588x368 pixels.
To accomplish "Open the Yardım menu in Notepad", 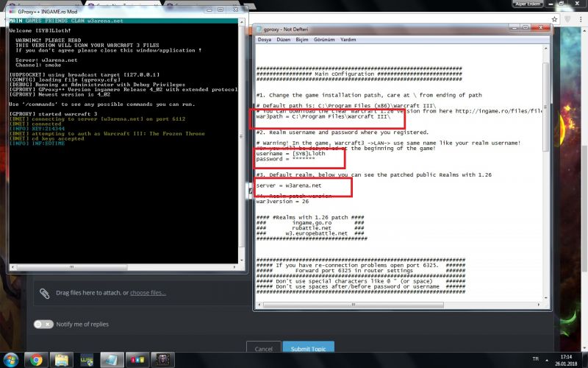I will 348,39.
